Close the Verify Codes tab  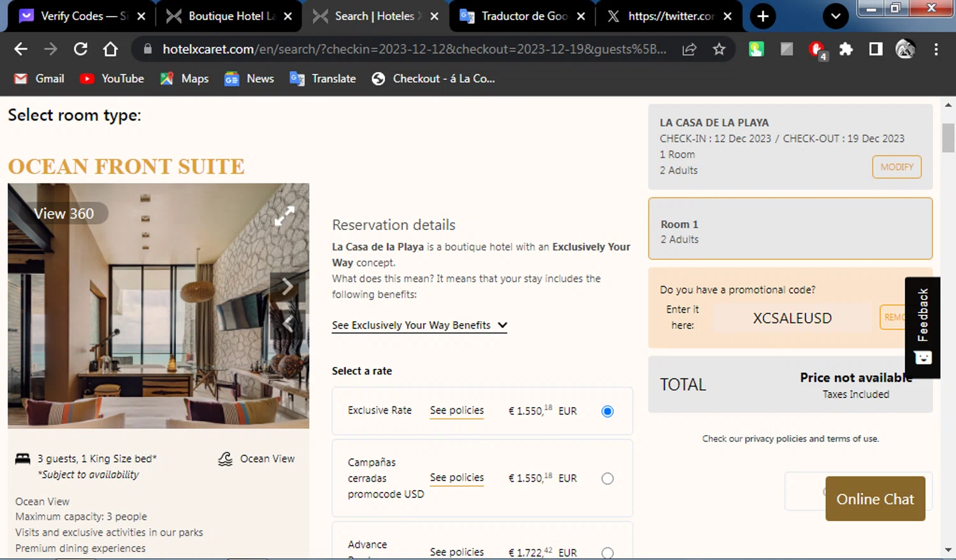click(141, 16)
